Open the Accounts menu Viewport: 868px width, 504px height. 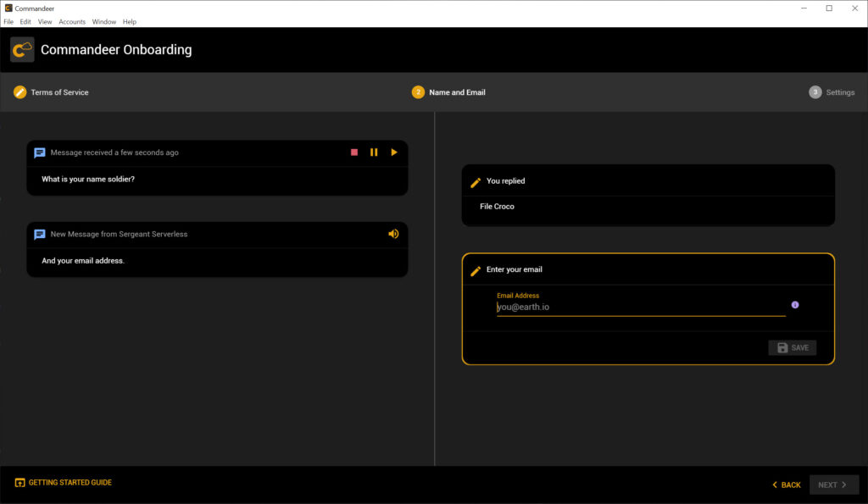tap(72, 21)
